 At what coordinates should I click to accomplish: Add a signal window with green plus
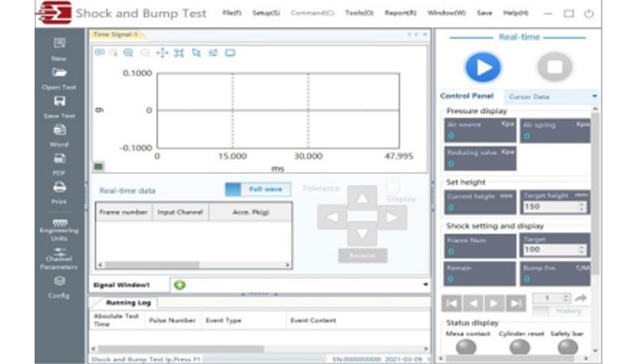click(179, 285)
